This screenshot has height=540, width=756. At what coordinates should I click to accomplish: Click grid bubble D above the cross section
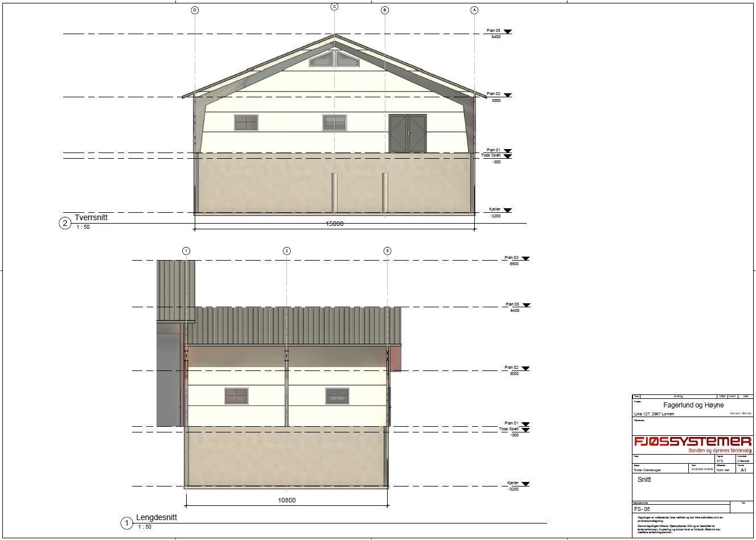(195, 10)
